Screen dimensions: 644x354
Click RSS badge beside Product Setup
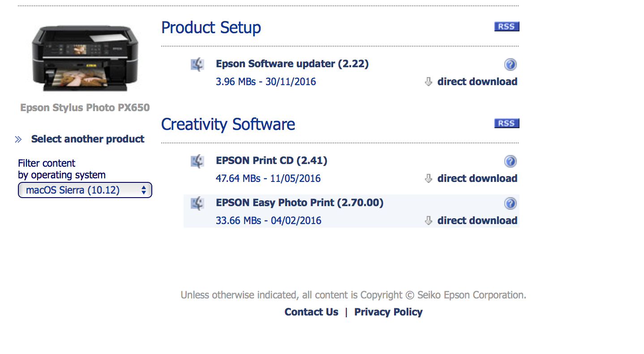507,26
